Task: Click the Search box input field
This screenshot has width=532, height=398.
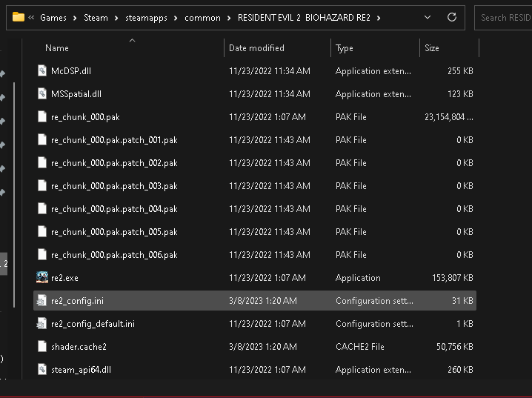Action: tap(504, 17)
